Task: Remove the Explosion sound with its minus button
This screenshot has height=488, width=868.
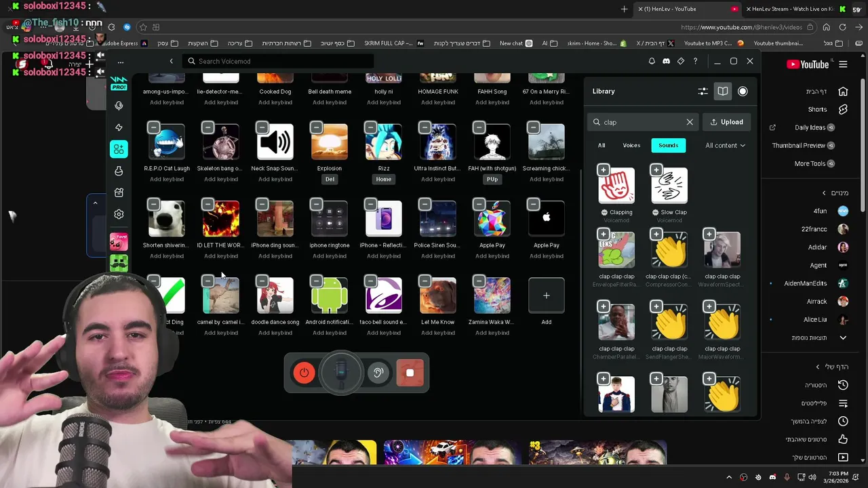Action: 316,127
